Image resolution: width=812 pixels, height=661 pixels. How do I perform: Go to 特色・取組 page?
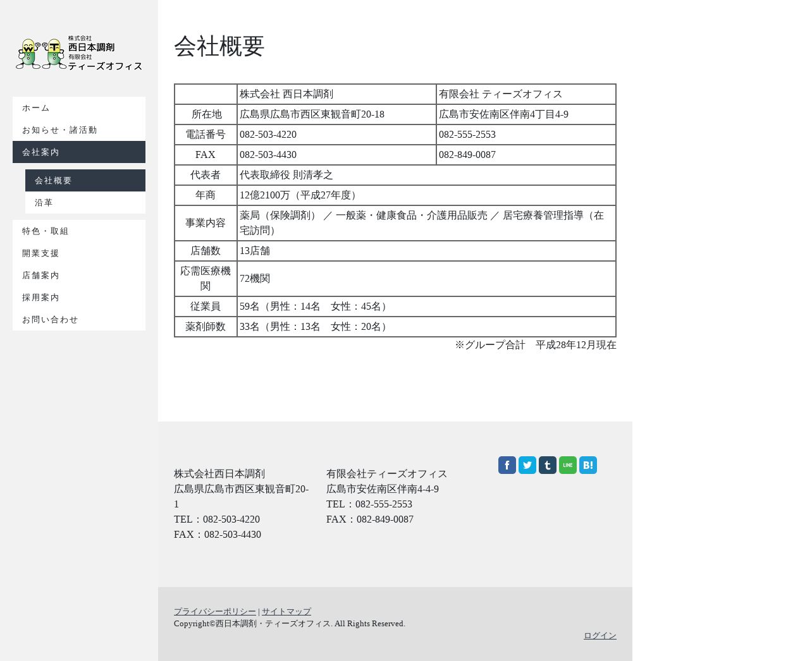coord(79,231)
